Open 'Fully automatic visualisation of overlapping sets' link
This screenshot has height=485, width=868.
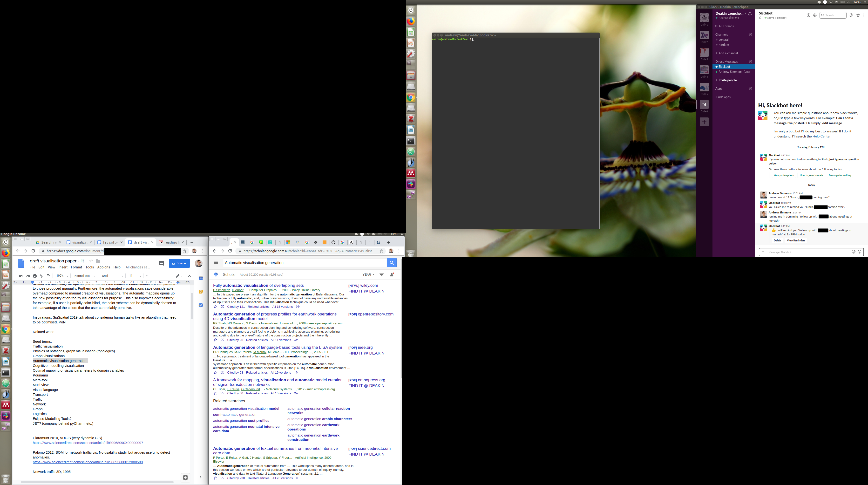pos(258,285)
